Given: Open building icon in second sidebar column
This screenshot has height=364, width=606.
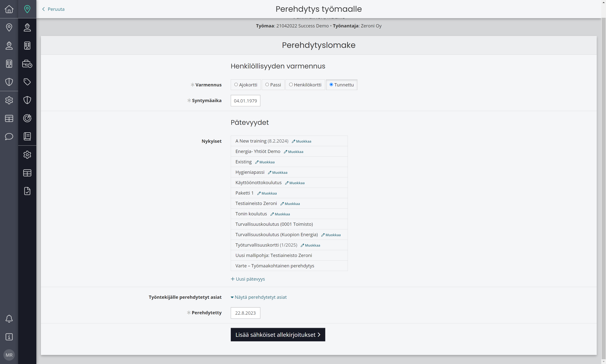Looking at the screenshot, I should (27, 45).
